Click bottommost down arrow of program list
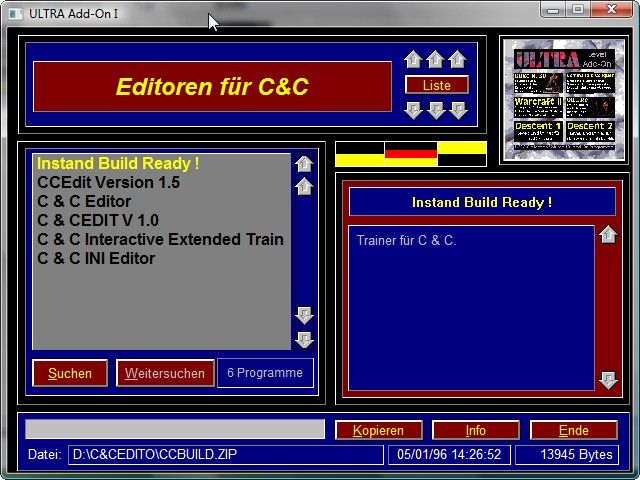 coord(304,339)
